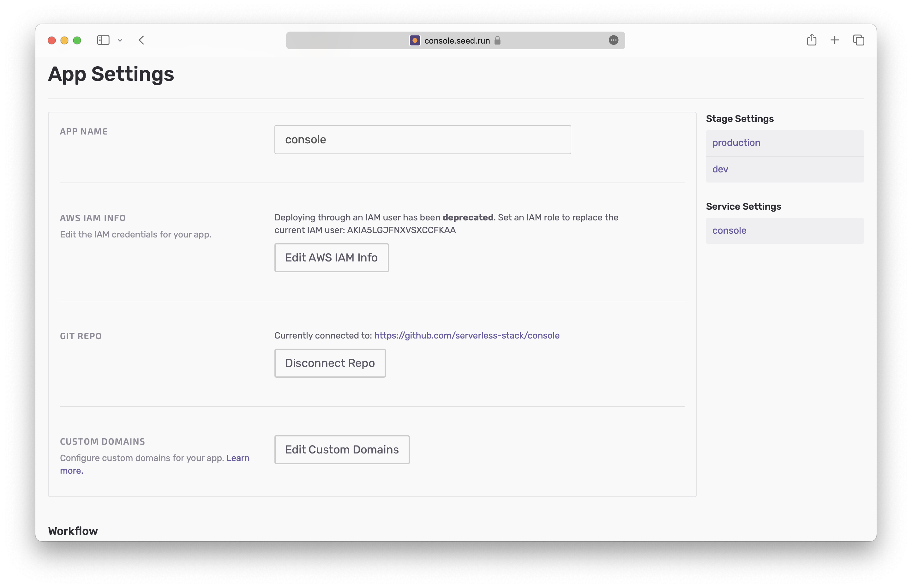Image resolution: width=912 pixels, height=588 pixels.
Task: Expand the sidebar options chevron dropdown
Action: click(120, 40)
